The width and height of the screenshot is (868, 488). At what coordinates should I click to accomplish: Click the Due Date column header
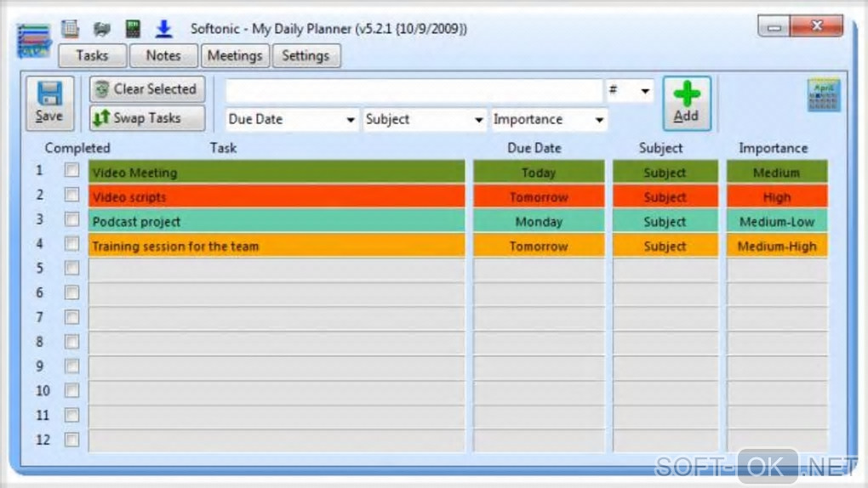click(x=534, y=148)
